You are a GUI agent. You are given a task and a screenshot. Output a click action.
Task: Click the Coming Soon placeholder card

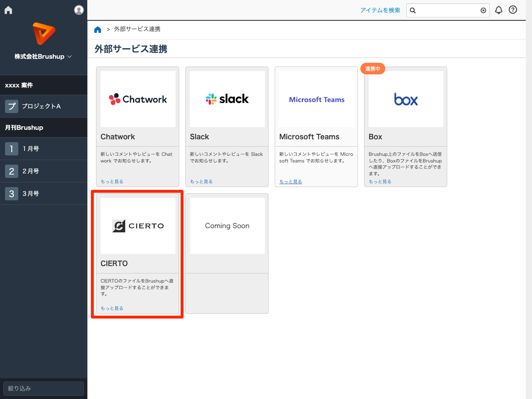227,254
